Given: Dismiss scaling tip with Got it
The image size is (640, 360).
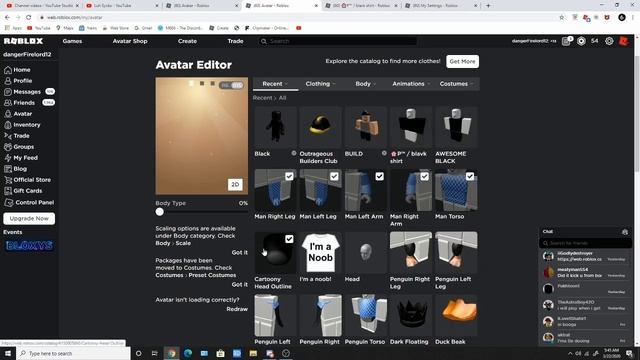Looking at the screenshot, I should pos(240,253).
